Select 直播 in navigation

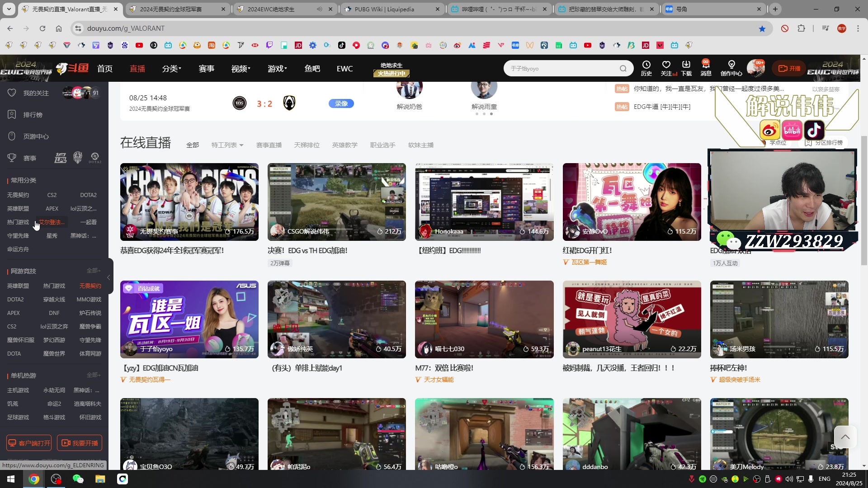click(x=137, y=69)
